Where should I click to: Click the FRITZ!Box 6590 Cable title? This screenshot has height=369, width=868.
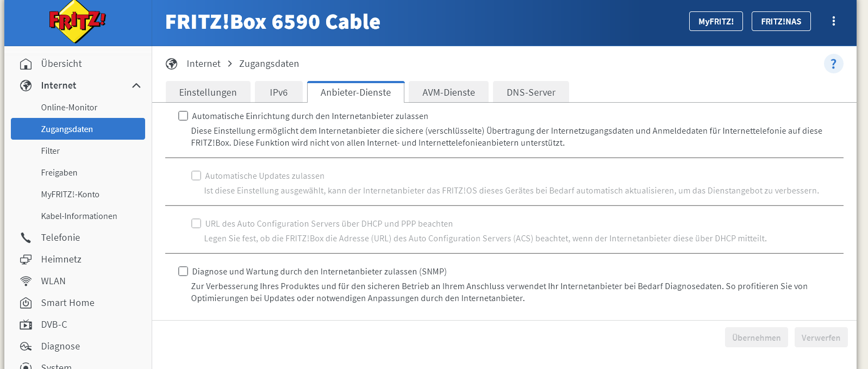point(272,22)
